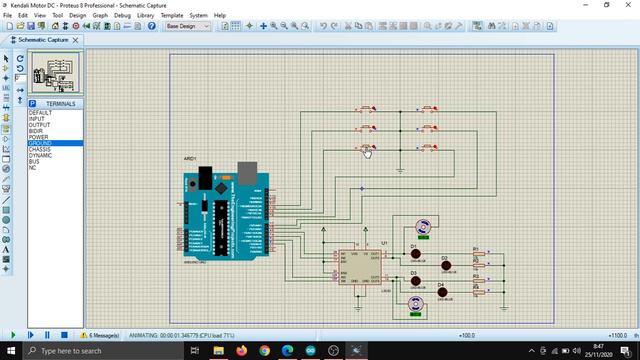Image resolution: width=640 pixels, height=360 pixels.
Task: Open the System menu
Action: pyautogui.click(x=198, y=16)
